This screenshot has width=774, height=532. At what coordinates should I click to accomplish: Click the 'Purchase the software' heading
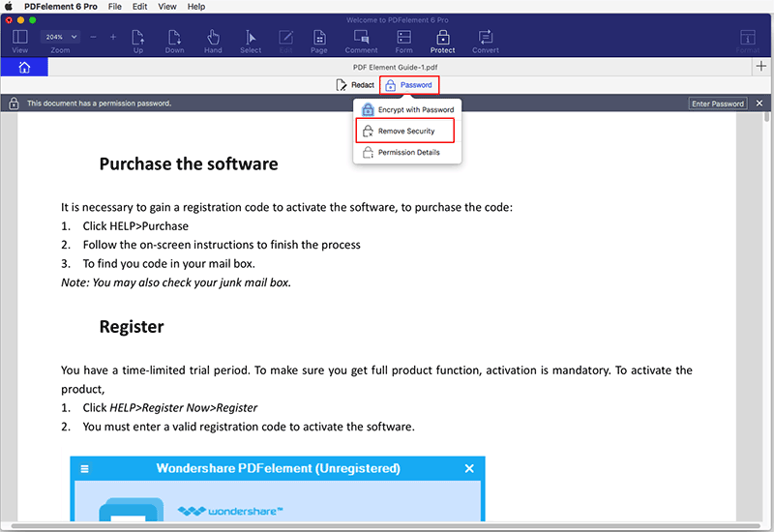point(189,163)
